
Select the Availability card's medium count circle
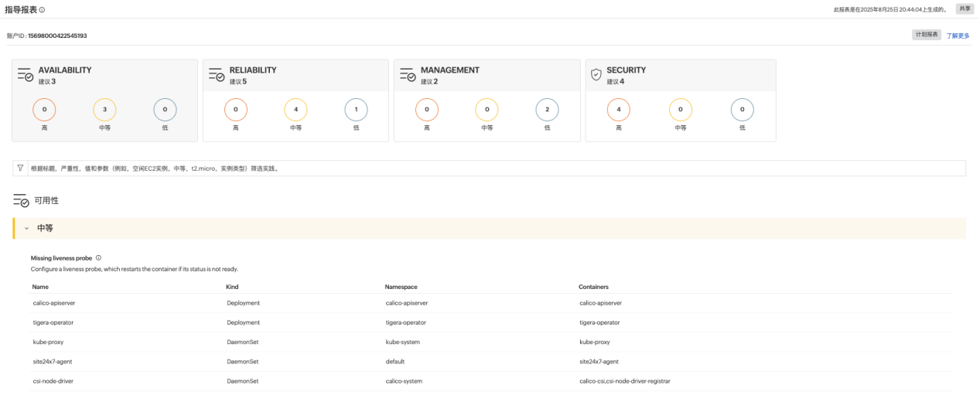coord(104,110)
